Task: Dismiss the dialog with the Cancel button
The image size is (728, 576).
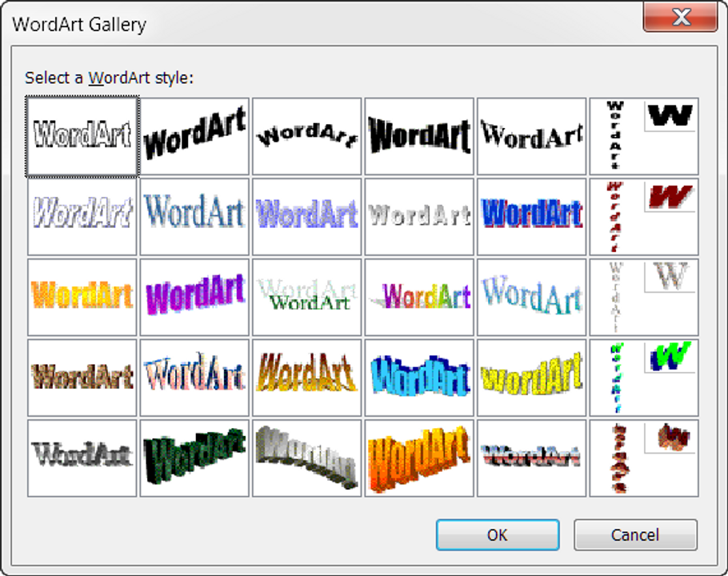Action: 635,534
